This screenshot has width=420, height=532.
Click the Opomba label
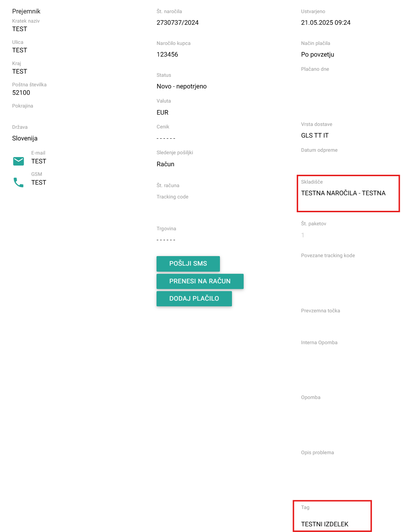tap(311, 397)
